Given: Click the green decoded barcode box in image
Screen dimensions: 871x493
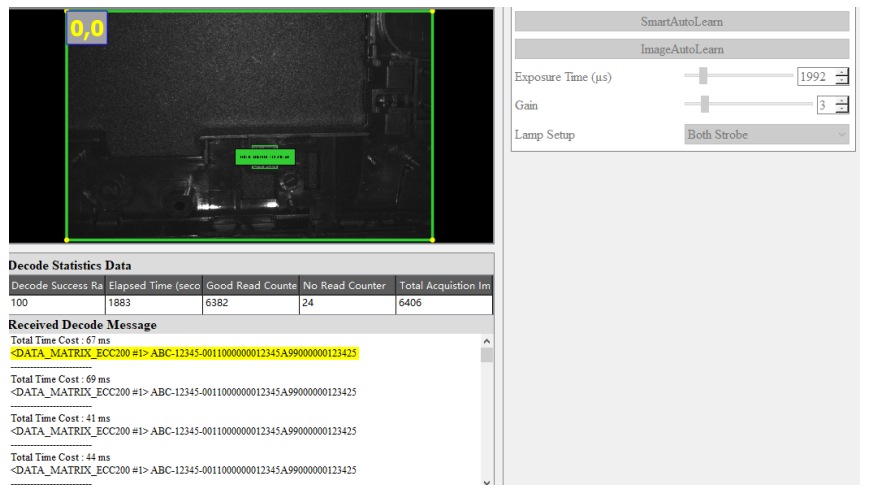Looking at the screenshot, I should click(x=265, y=157).
